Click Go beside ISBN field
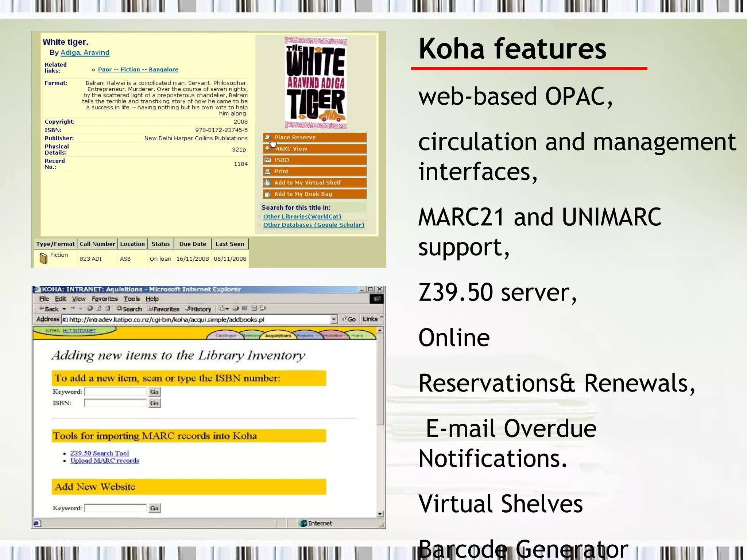Screen dimensions: 747x560 click(x=154, y=403)
